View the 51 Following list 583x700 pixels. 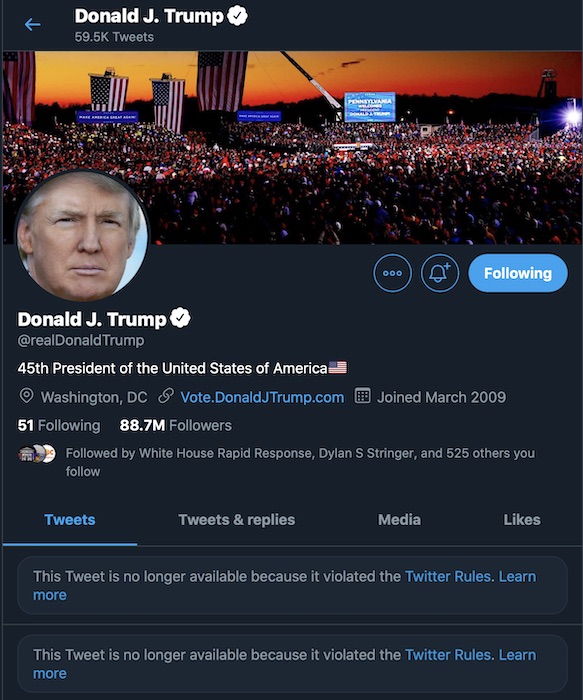click(59, 425)
